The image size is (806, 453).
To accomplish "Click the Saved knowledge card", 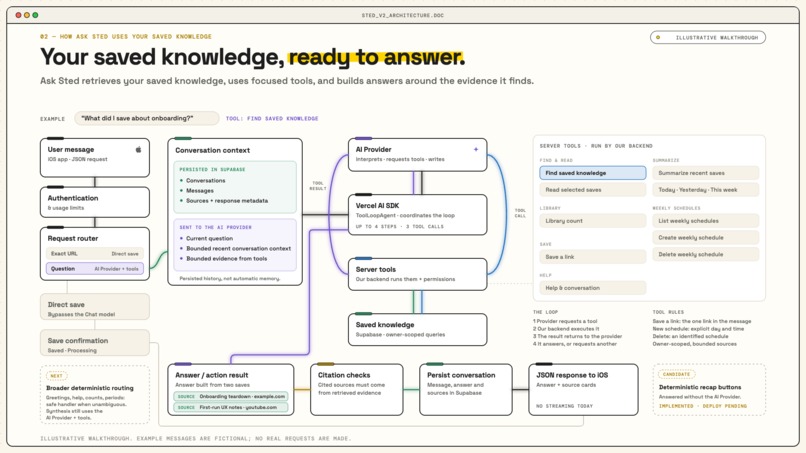I will (417, 329).
